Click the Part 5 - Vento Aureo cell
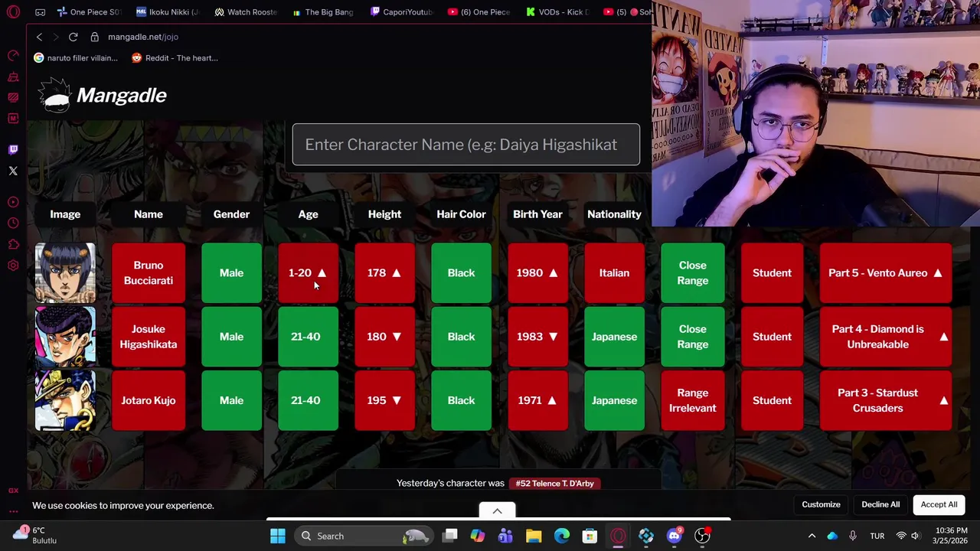This screenshot has width=980, height=551. tap(885, 273)
